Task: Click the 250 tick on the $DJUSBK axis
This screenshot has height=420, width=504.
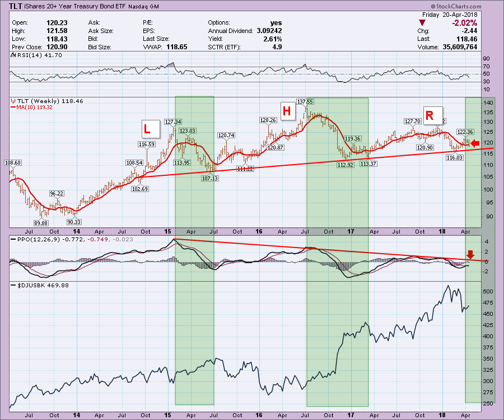Action: pyautogui.click(x=488, y=404)
